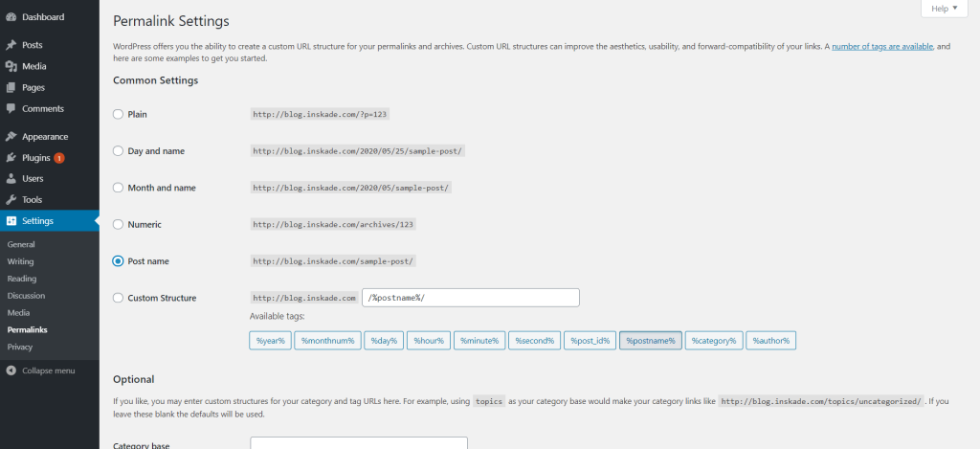Open the Users menu item
The image size is (980, 449).
pos(33,178)
